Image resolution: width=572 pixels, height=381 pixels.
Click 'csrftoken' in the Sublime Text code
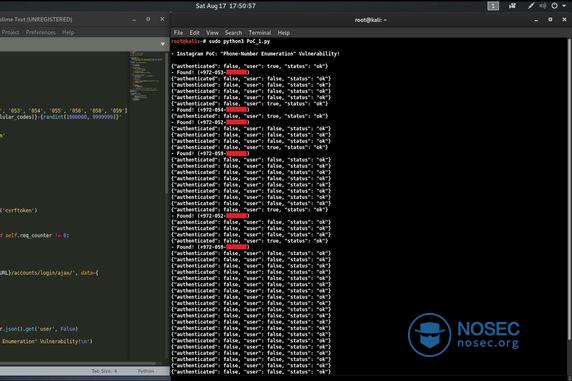coord(19,211)
